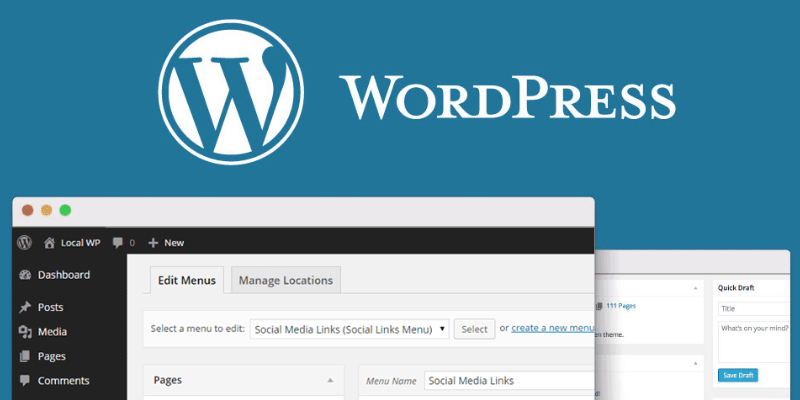Click the WordPress logo in admin bar
This screenshot has width=800, height=400.
(24, 243)
